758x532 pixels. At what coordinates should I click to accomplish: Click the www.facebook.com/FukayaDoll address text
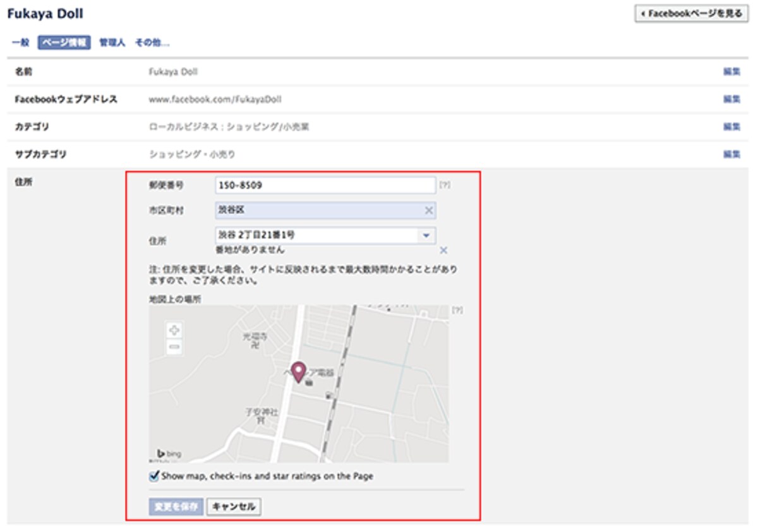point(215,99)
